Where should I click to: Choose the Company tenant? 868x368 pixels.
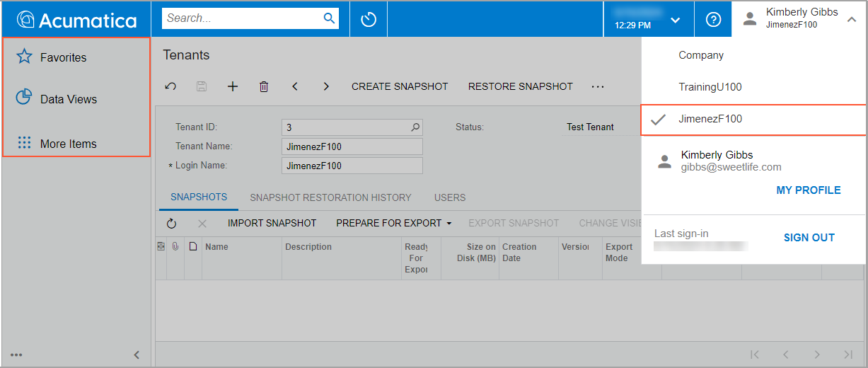[x=701, y=55]
